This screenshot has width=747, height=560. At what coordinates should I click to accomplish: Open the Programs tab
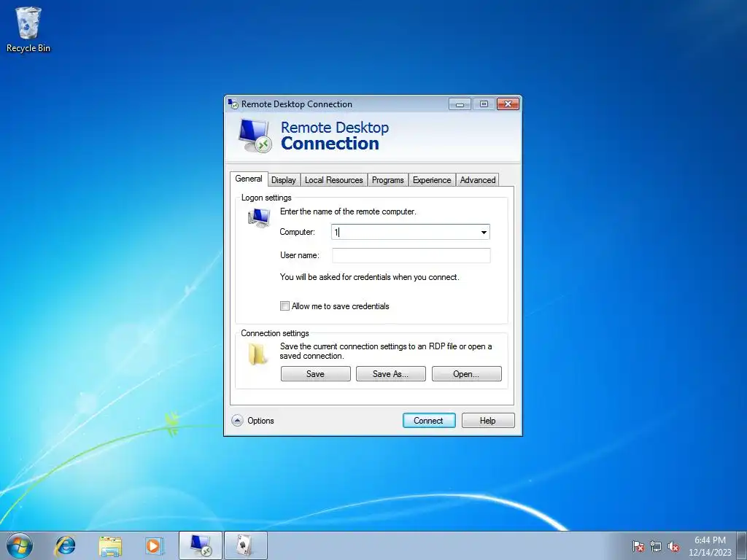click(388, 180)
